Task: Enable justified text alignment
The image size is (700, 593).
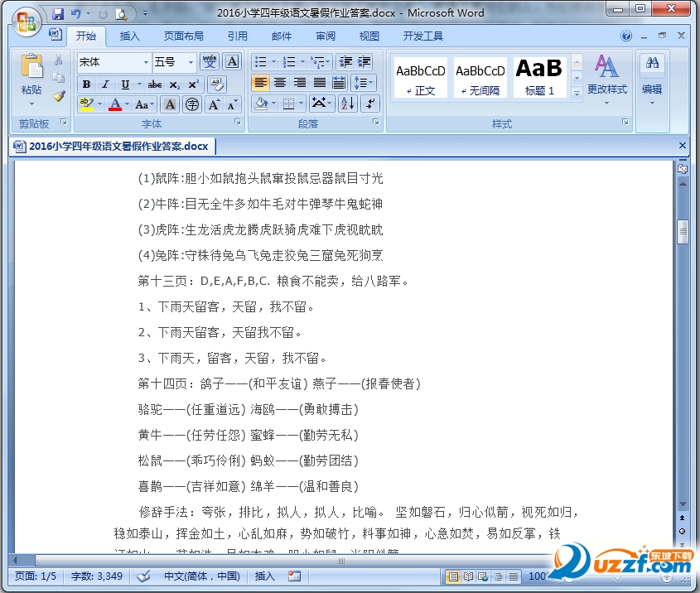Action: (x=321, y=84)
